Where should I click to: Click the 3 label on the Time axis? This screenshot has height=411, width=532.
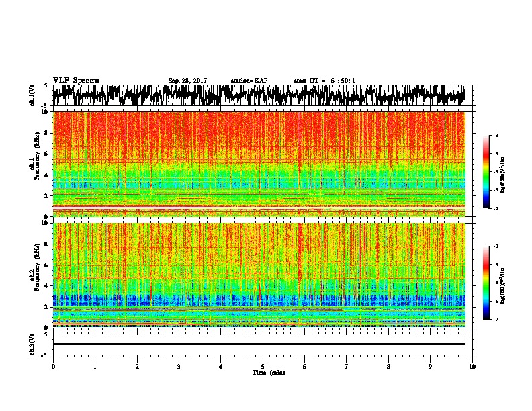point(179,367)
